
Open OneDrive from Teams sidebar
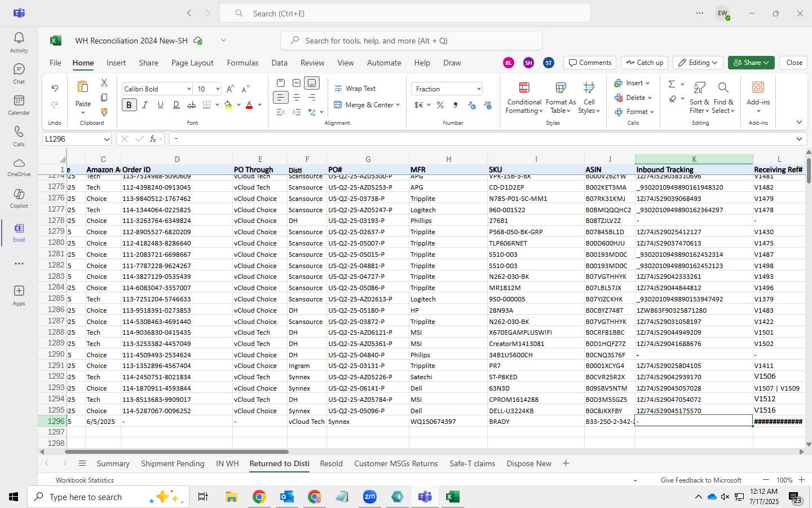tap(19, 167)
